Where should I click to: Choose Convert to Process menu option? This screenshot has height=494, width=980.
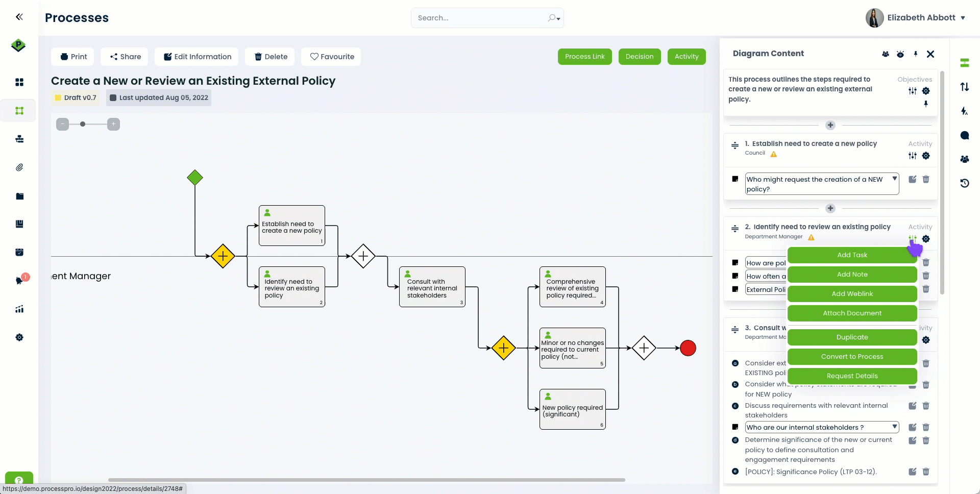click(x=851, y=357)
